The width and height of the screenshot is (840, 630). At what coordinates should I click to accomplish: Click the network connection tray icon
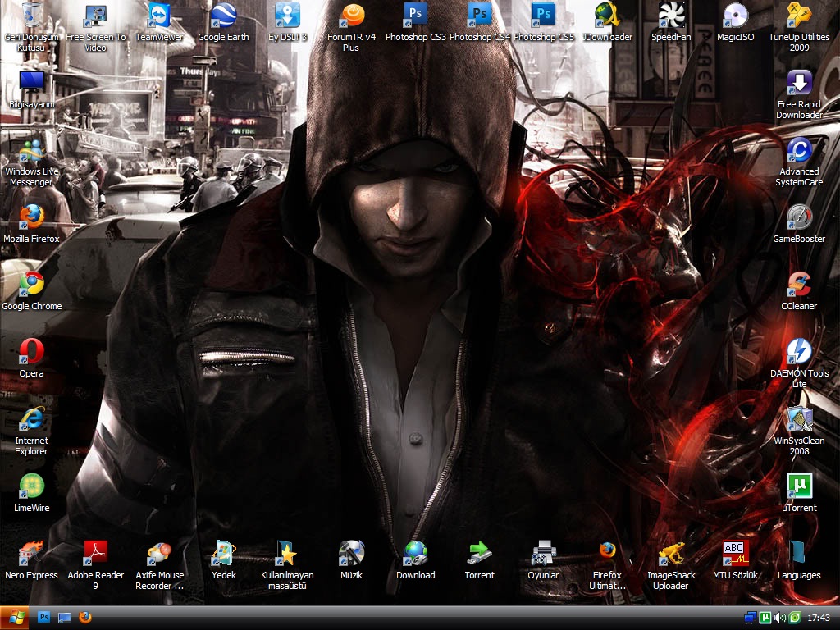[x=750, y=618]
